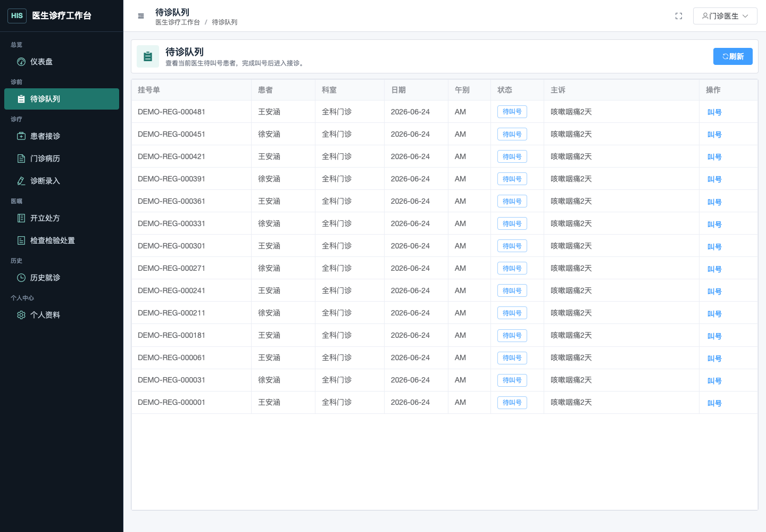
Task: Select the active 待诊队列 menu item
Action: [62, 99]
